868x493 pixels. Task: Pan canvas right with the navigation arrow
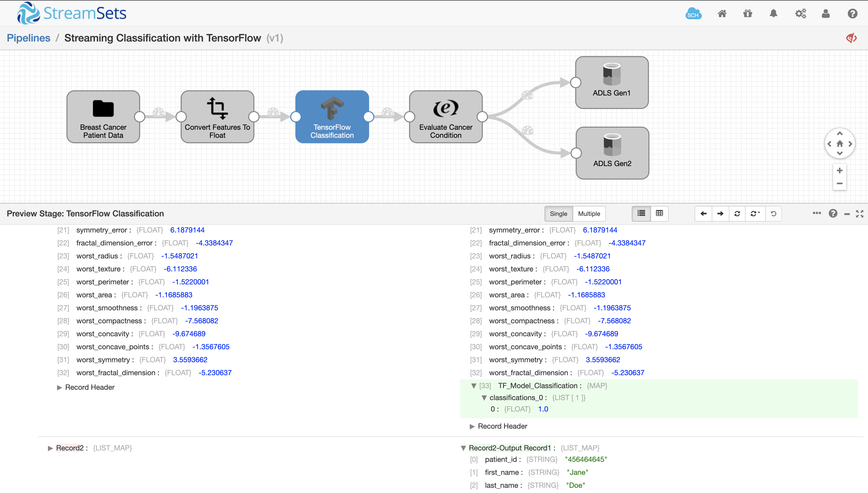click(850, 144)
